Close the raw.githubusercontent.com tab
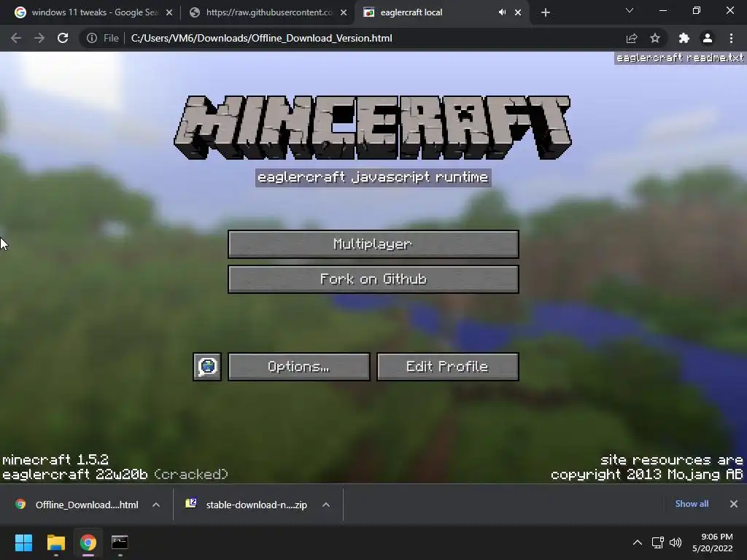This screenshot has width=747, height=560. (x=344, y=12)
